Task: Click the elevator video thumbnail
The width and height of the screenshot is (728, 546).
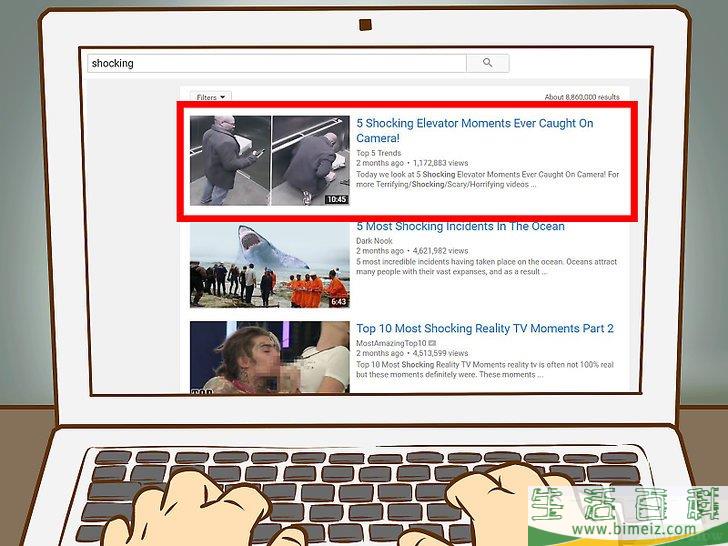Action: pyautogui.click(x=269, y=161)
